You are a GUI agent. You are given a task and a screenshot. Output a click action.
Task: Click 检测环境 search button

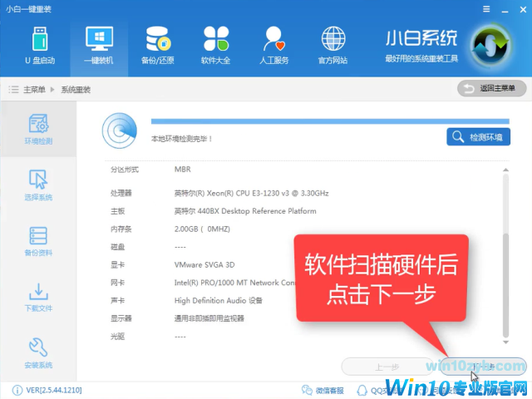click(479, 136)
